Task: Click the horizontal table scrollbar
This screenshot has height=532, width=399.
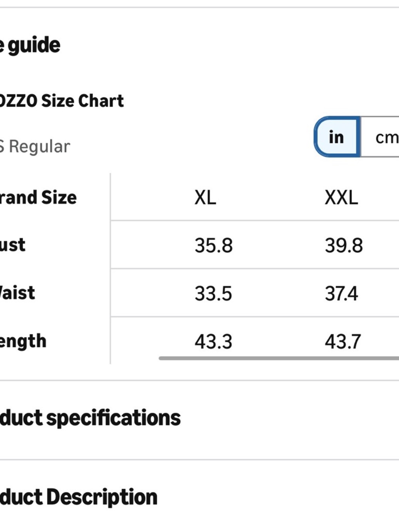Action: [279, 358]
